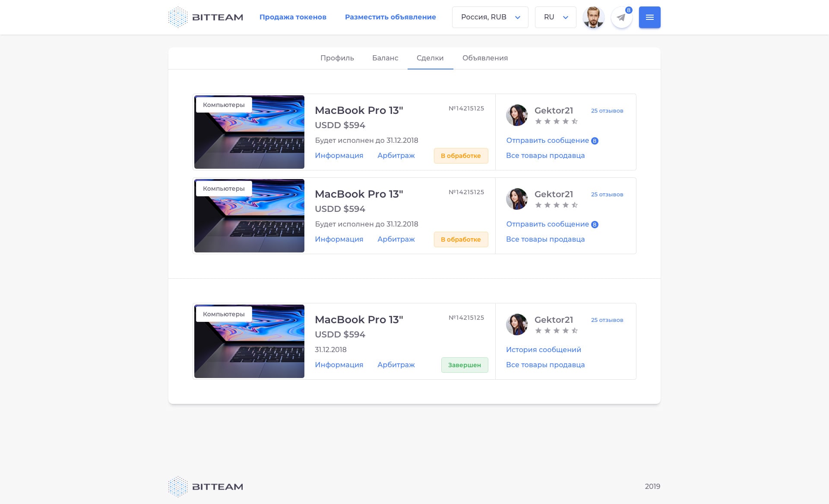The image size is (829, 504).
Task: Switch to the Баланс tab
Action: click(385, 58)
